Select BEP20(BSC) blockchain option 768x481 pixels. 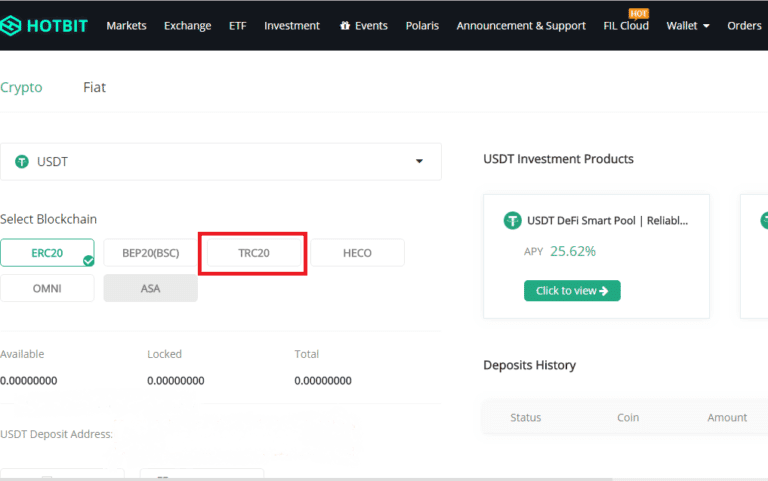pyautogui.click(x=150, y=253)
